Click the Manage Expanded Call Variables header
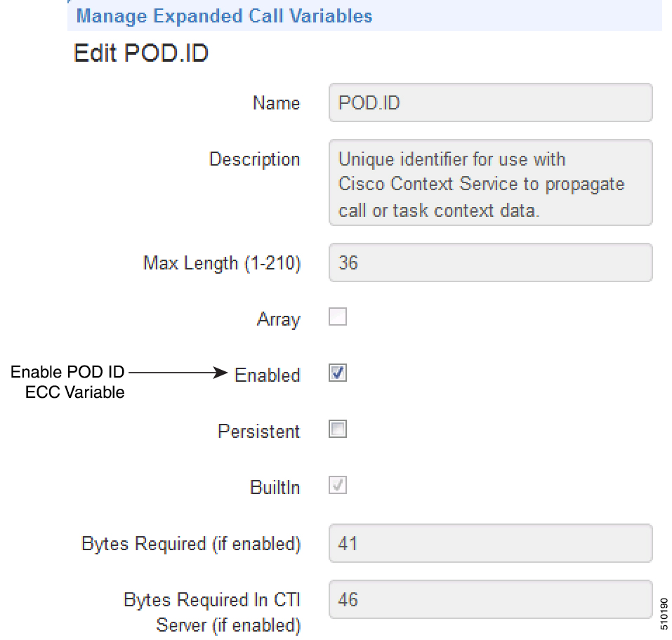Image resolution: width=672 pixels, height=640 pixels. click(x=224, y=15)
